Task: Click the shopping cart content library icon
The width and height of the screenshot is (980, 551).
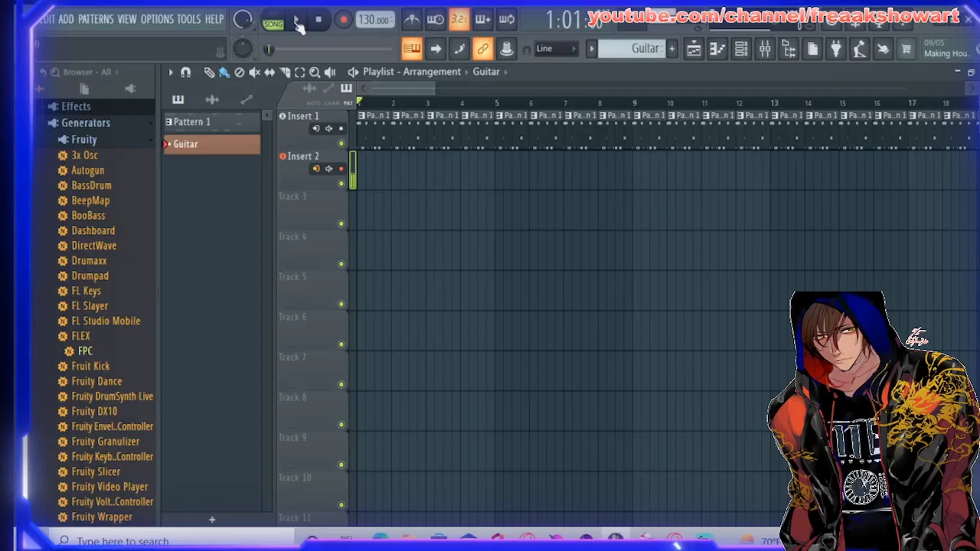Action: [906, 50]
